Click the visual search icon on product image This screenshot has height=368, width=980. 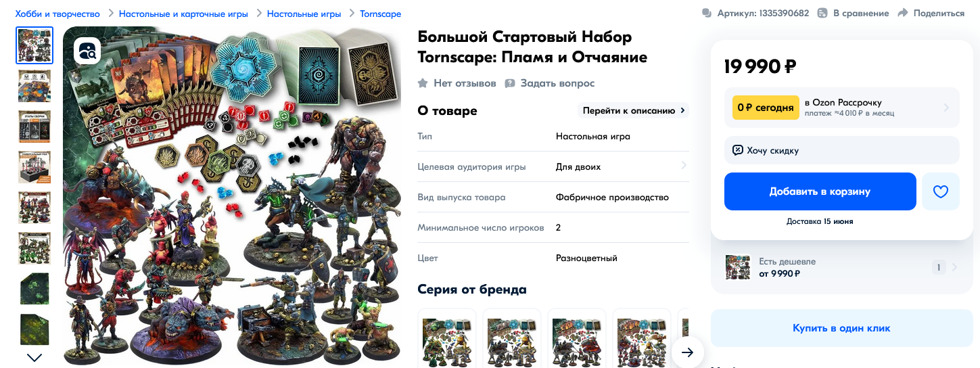(87, 51)
